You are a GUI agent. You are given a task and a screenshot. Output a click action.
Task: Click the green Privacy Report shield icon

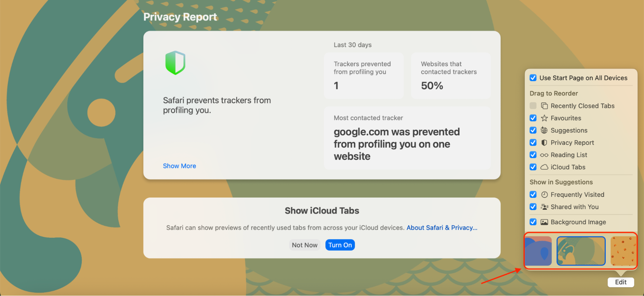(175, 63)
